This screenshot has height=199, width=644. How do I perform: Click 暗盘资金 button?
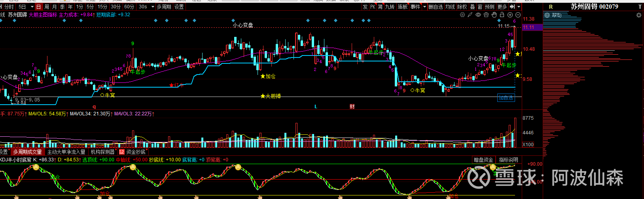click(483, 160)
